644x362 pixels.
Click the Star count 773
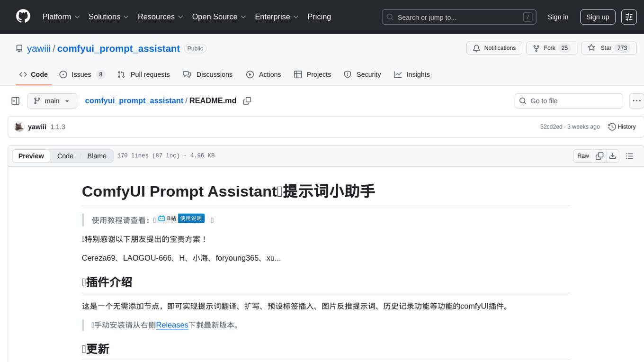(622, 48)
